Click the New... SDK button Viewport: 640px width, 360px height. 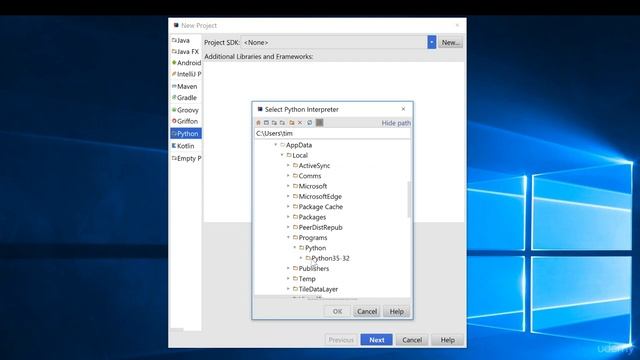[x=451, y=42]
